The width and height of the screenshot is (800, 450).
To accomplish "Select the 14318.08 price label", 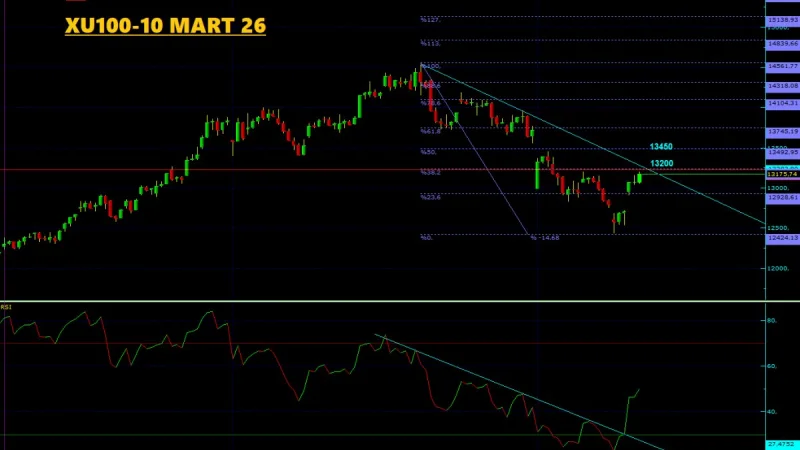I will [783, 86].
